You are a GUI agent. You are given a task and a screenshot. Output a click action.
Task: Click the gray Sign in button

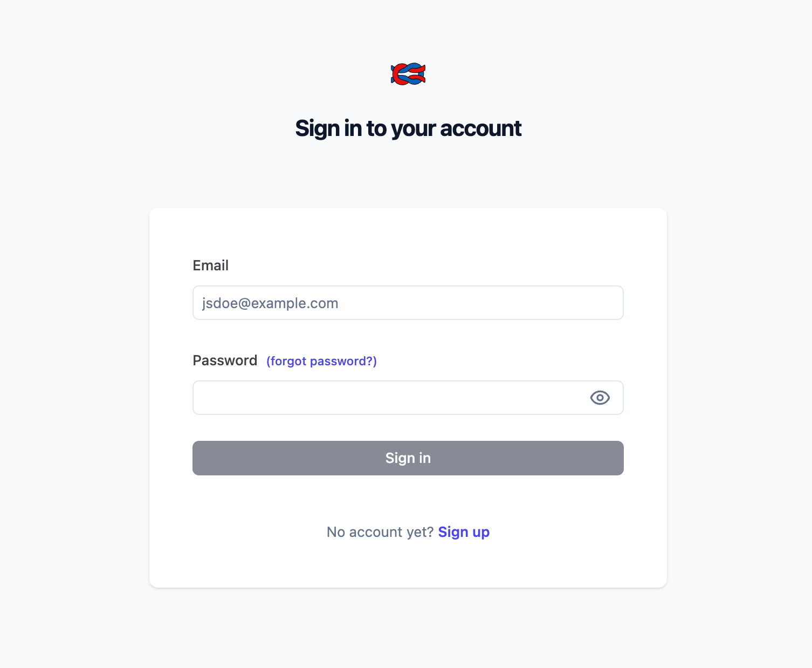click(408, 458)
